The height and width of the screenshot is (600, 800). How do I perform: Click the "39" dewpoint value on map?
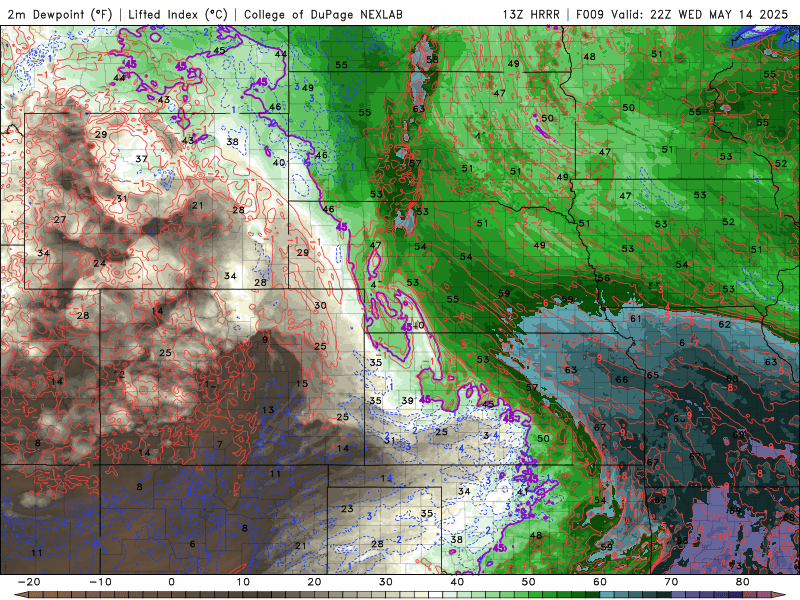click(x=407, y=401)
